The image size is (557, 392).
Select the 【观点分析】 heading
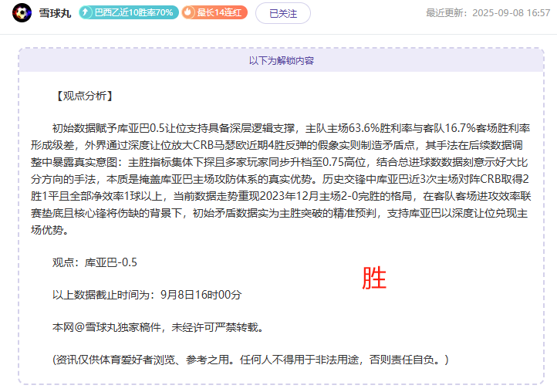(x=85, y=96)
